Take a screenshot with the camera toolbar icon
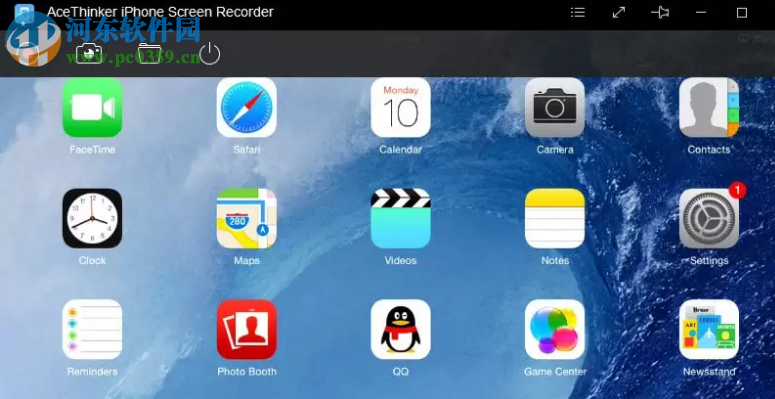Image resolution: width=775 pixels, height=399 pixels. point(89,53)
